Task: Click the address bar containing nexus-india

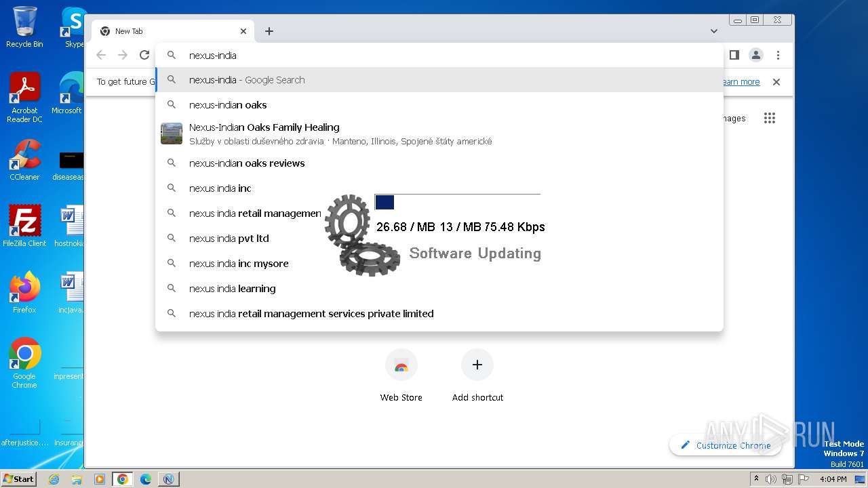Action: [439, 55]
